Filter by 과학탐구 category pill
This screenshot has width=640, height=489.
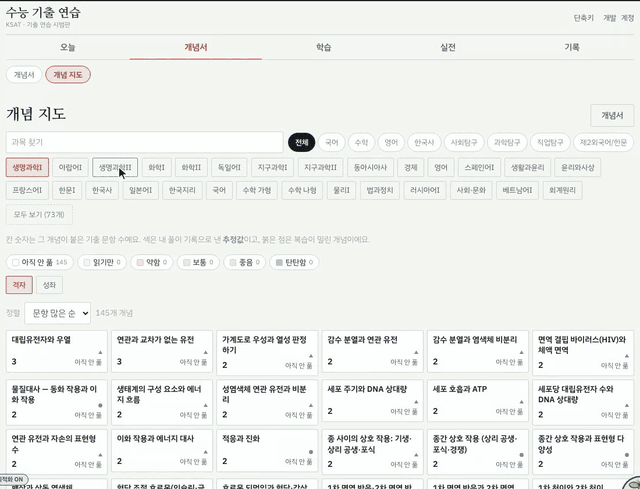click(507, 142)
